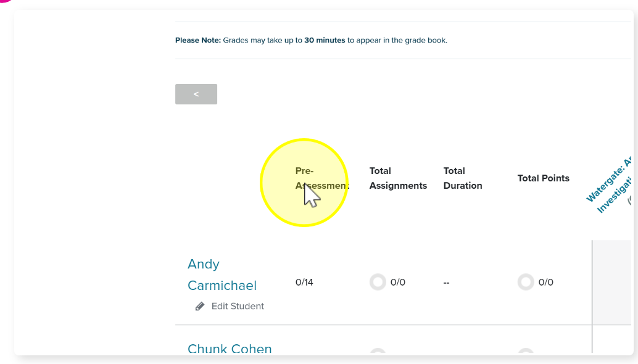
Task: Select the Total Points column header
Action: pos(543,178)
